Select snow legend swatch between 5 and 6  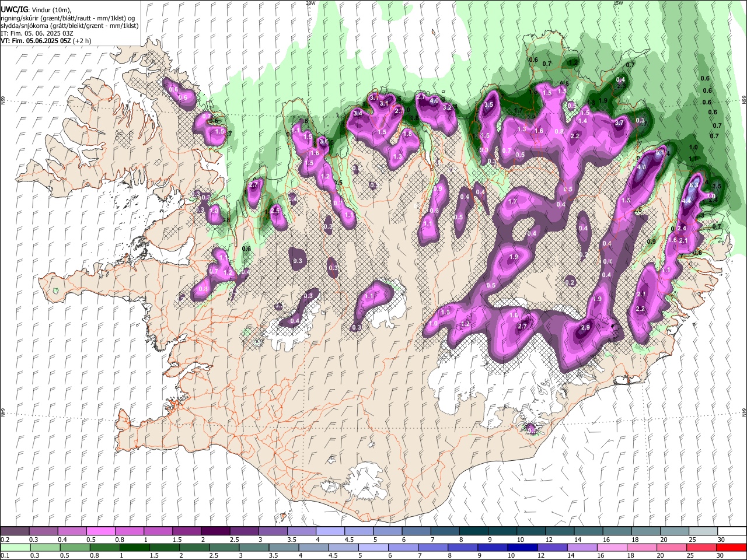[x=388, y=531]
